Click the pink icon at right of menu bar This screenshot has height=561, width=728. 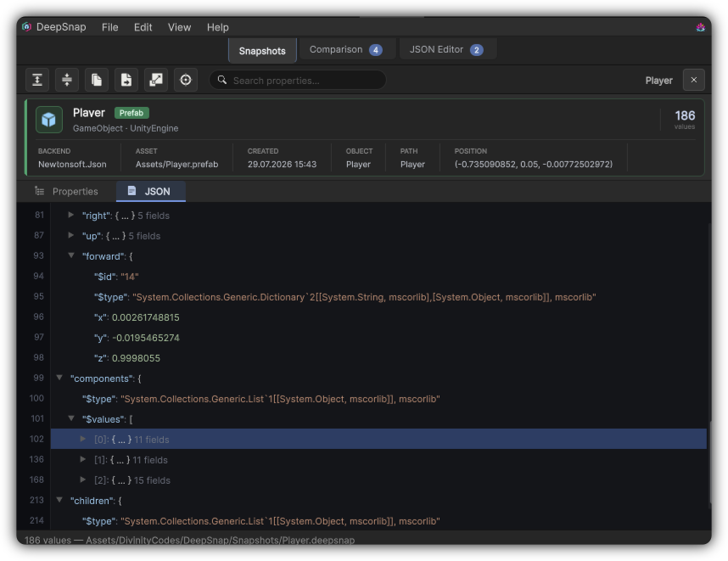click(700, 27)
